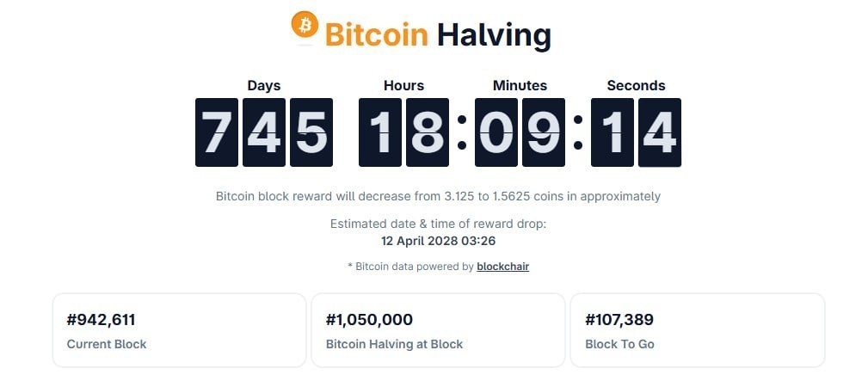Image resolution: width=868 pixels, height=387 pixels.
Task: Click the seconds tens digit tile
Action: [613, 132]
